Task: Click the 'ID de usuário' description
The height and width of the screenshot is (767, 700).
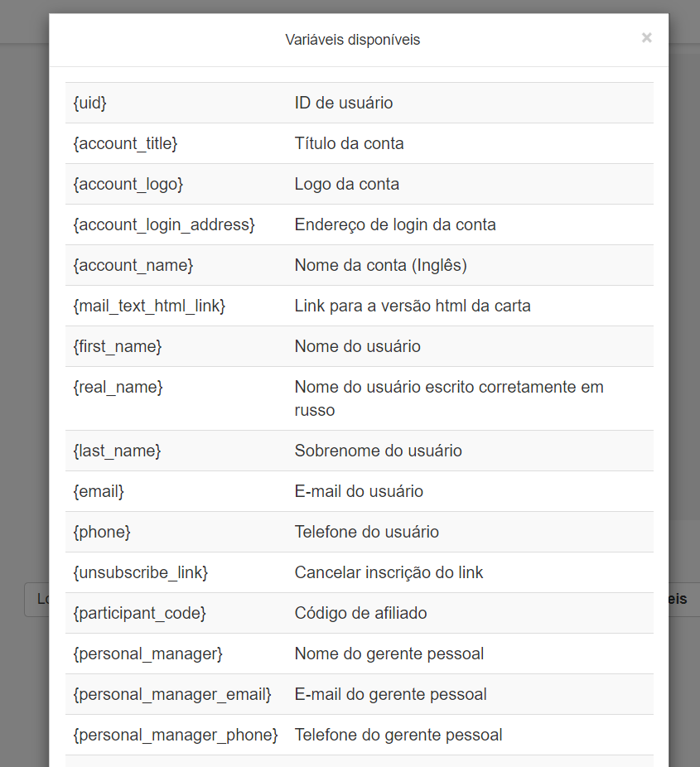Action: pos(344,103)
